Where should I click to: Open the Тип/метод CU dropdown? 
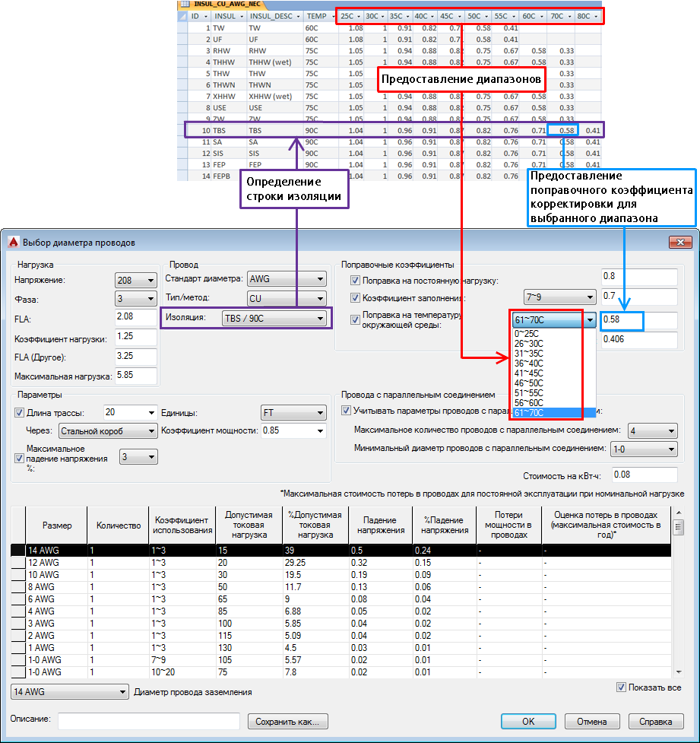(x=287, y=299)
